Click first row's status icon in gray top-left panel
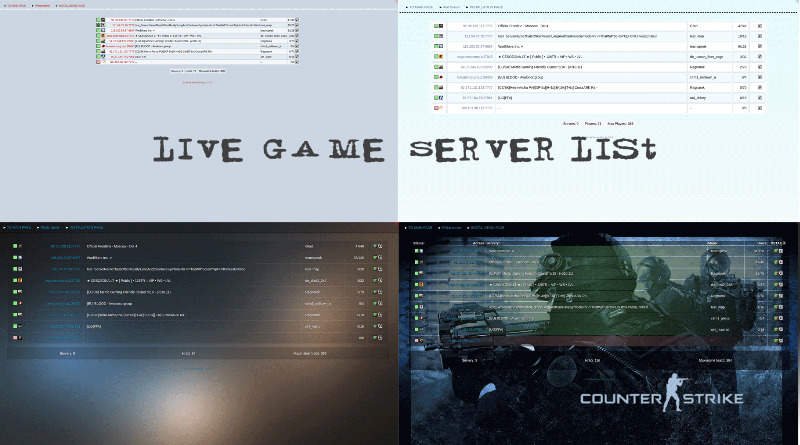 (99, 19)
